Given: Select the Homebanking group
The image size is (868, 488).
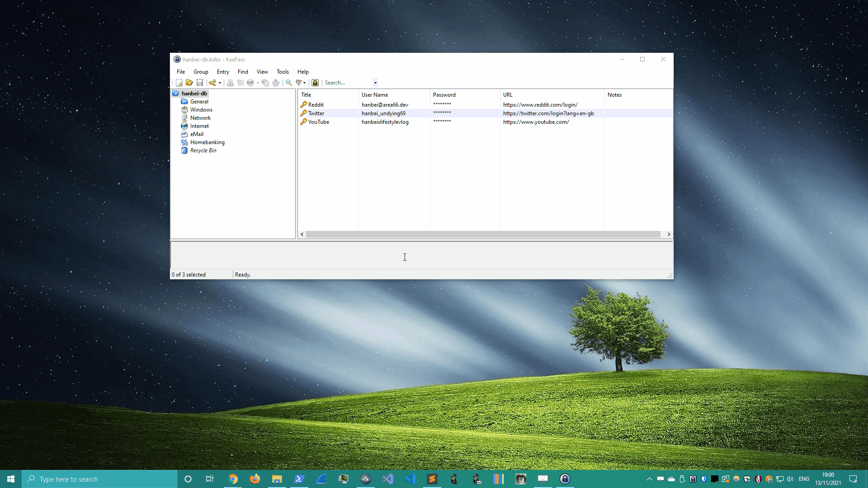Looking at the screenshot, I should point(207,142).
